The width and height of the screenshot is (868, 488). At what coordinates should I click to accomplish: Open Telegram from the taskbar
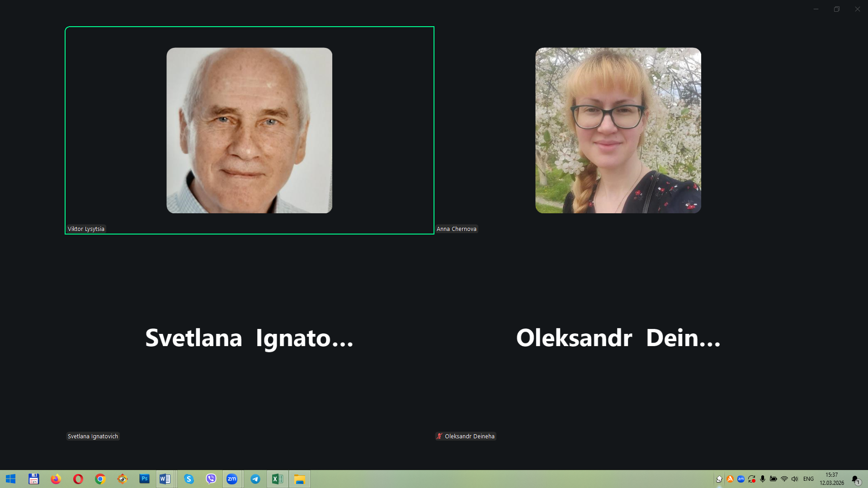[255, 479]
